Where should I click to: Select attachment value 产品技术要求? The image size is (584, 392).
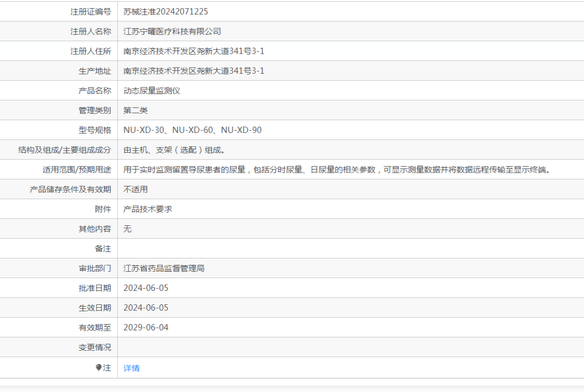pyautogui.click(x=147, y=209)
